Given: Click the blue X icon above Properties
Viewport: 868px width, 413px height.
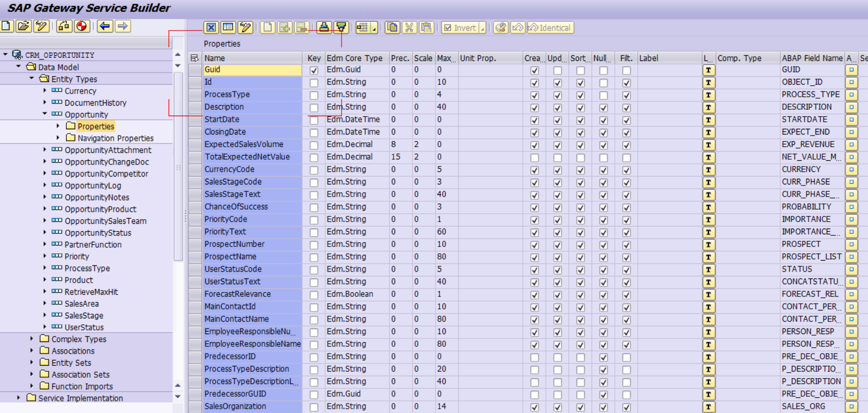Looking at the screenshot, I should [x=211, y=27].
